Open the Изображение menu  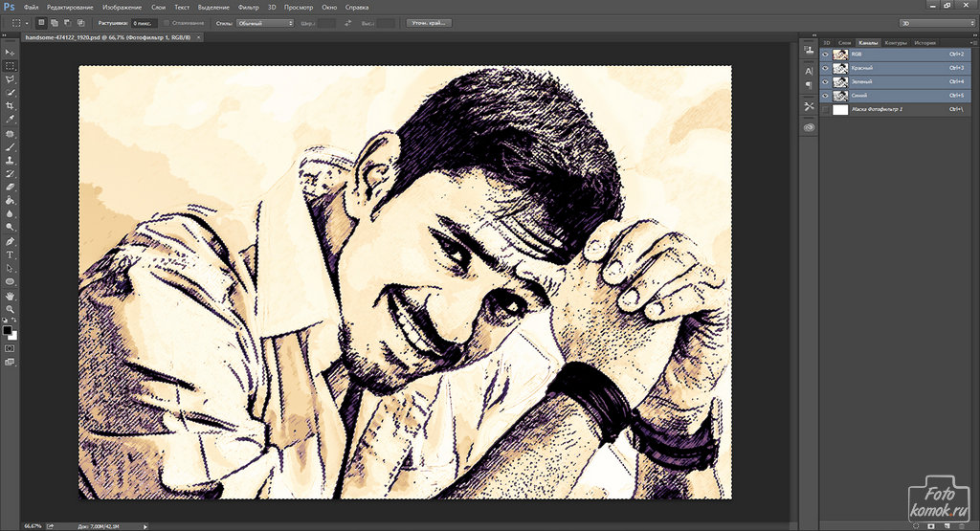pos(122,8)
